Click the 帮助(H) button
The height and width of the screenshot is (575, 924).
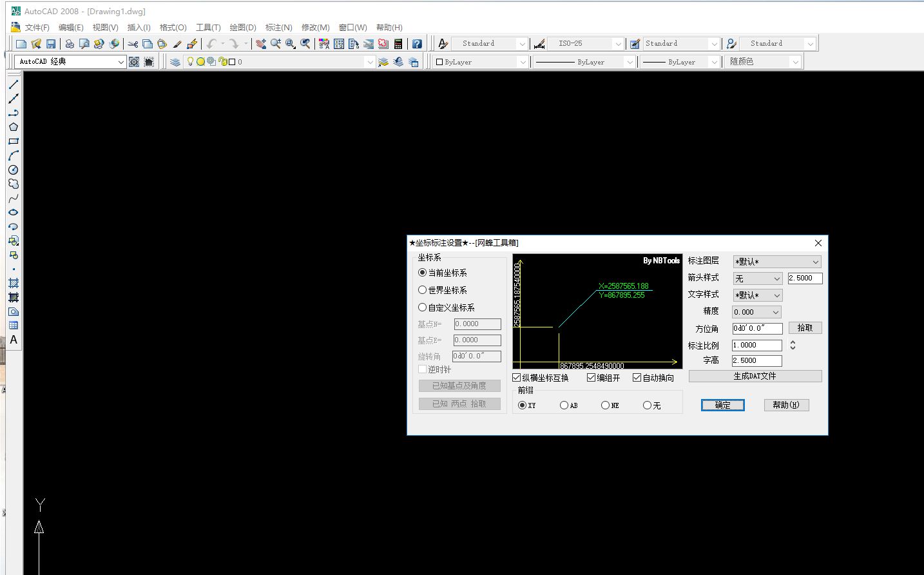tap(786, 405)
